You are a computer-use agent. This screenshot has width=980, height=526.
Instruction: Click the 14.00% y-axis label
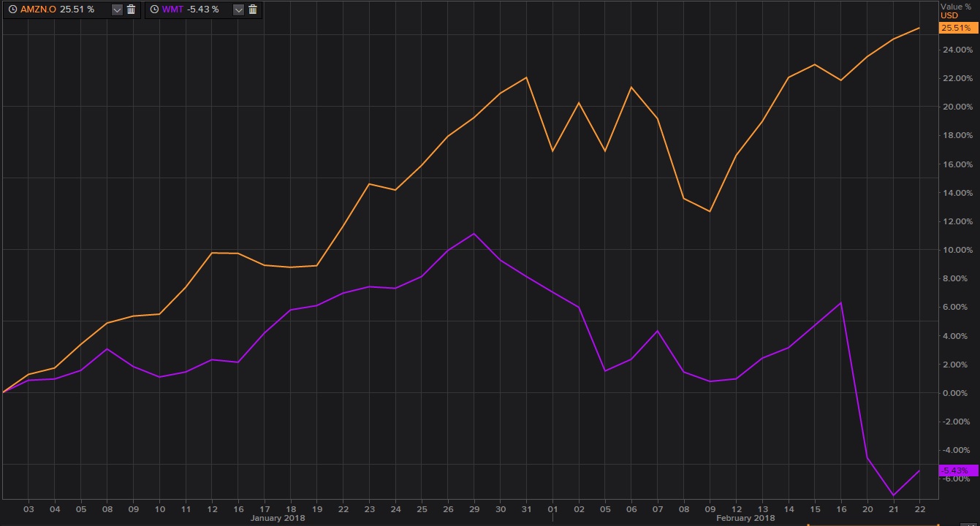tap(957, 193)
